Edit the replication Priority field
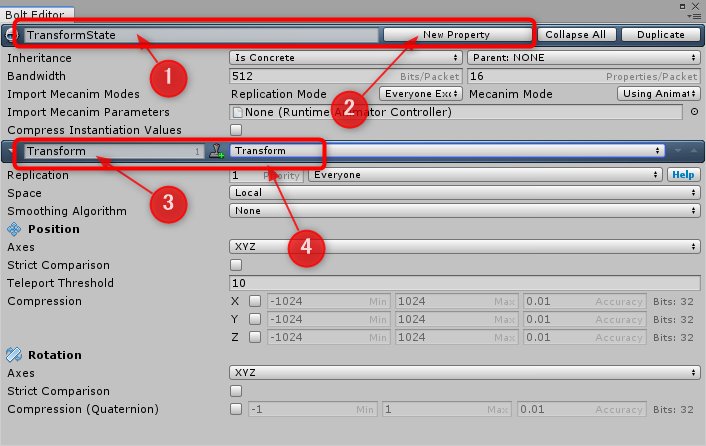 [x=267, y=175]
